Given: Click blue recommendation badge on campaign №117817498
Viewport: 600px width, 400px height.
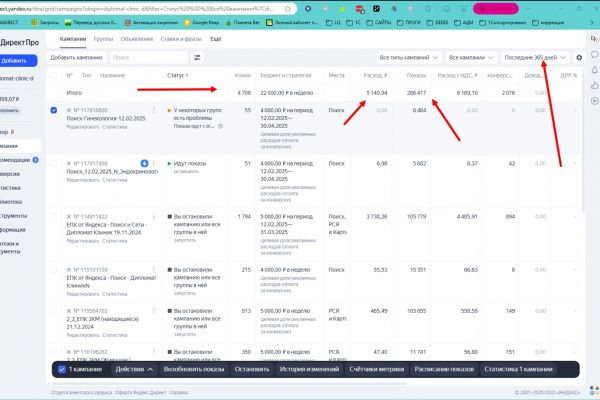Looking at the screenshot, I should (x=144, y=163).
